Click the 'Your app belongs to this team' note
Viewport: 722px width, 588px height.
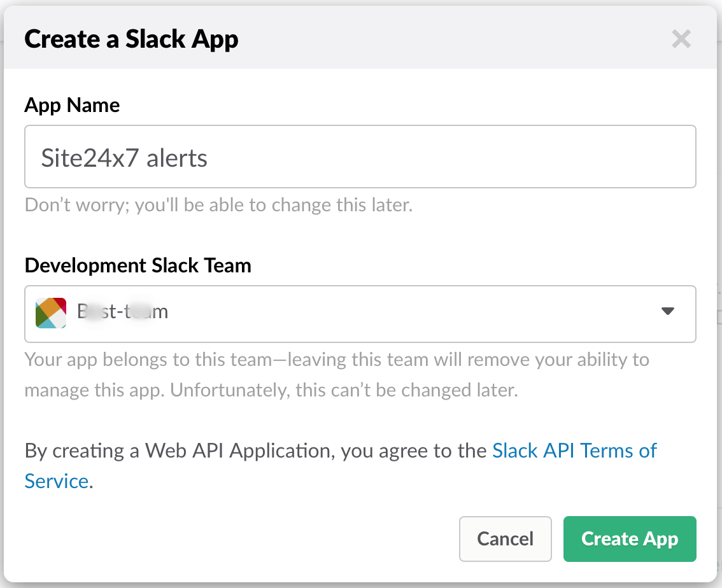337,375
